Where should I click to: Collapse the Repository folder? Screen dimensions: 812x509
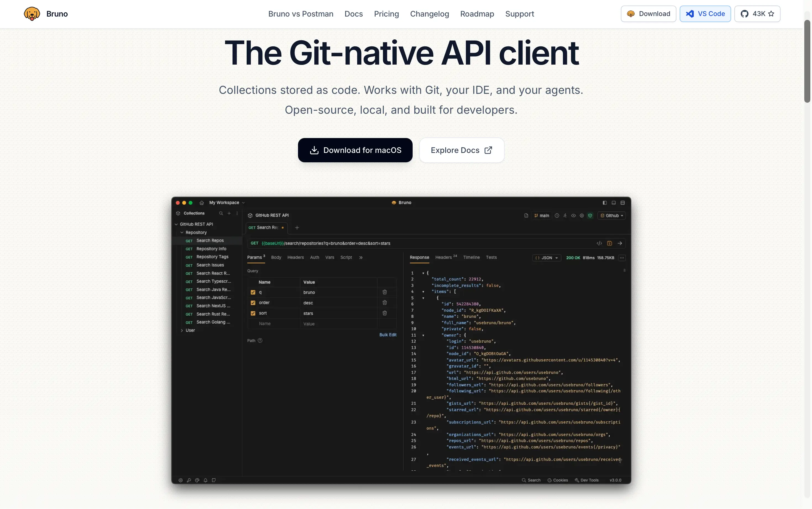(x=182, y=233)
